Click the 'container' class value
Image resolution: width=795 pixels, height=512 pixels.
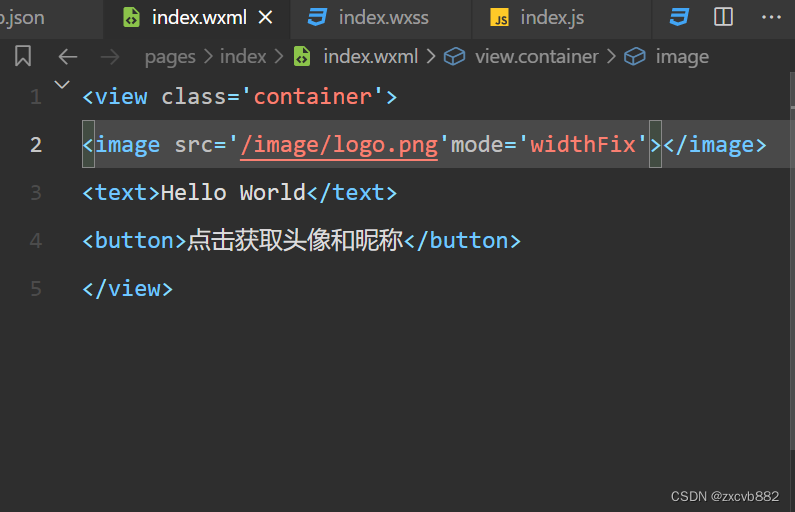(x=313, y=97)
